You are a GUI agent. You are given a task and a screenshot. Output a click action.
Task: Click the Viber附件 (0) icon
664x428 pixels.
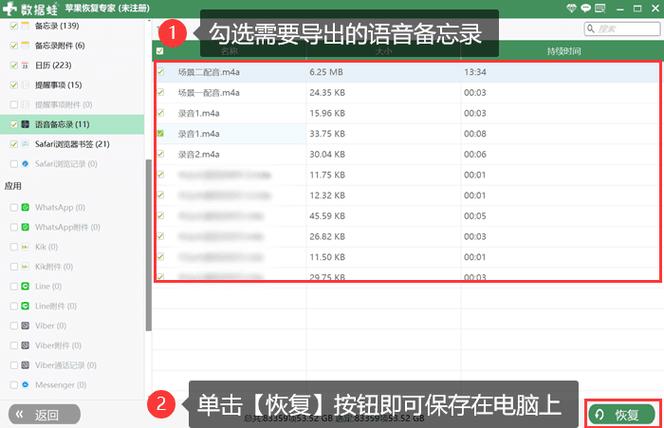(25, 345)
